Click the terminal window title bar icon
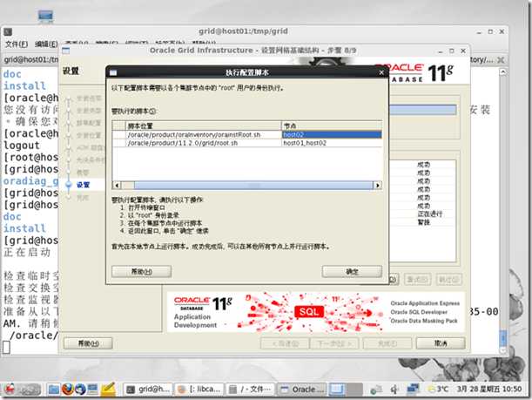Screen dimensions: 532x400 (x=8, y=32)
